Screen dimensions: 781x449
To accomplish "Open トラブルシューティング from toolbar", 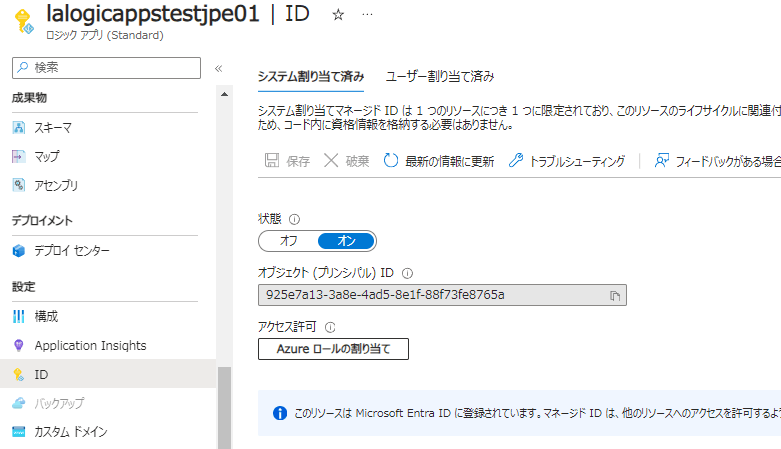I will pyautogui.click(x=566, y=161).
